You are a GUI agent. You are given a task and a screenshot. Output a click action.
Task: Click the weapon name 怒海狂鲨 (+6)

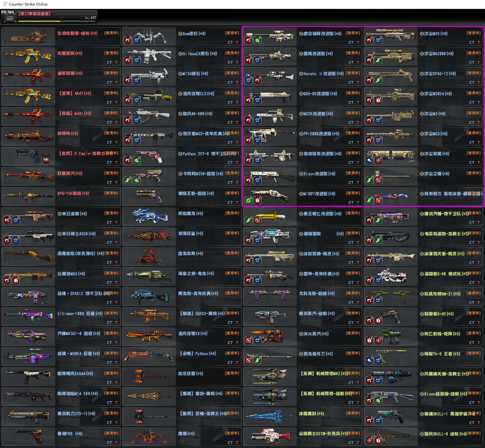point(191,233)
